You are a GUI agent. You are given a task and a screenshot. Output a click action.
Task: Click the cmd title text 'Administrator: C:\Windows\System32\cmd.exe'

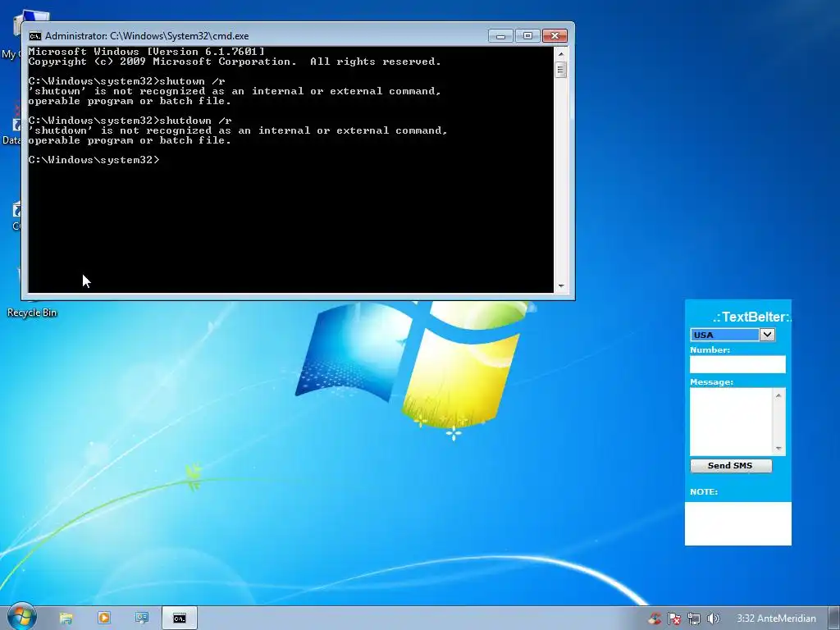147,36
